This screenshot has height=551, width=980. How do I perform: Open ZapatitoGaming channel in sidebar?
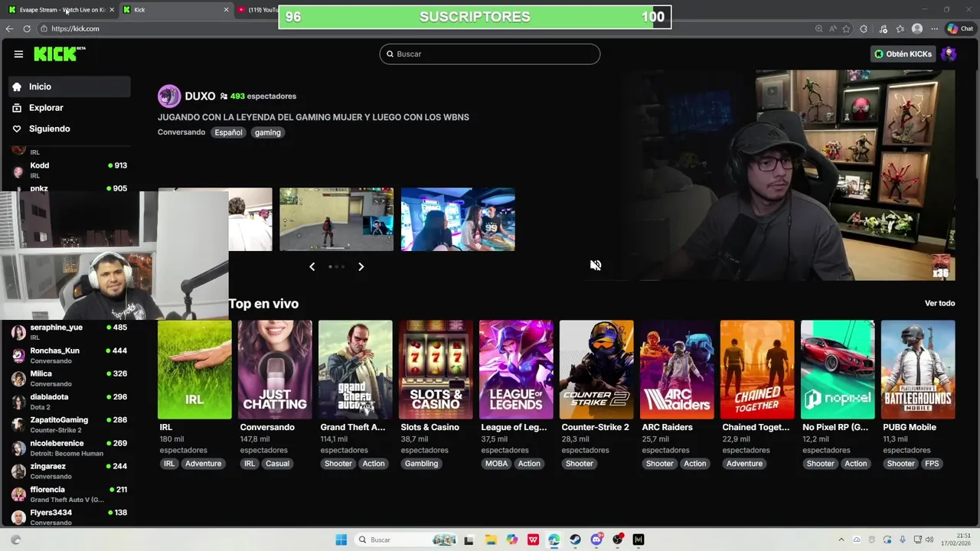pos(70,424)
